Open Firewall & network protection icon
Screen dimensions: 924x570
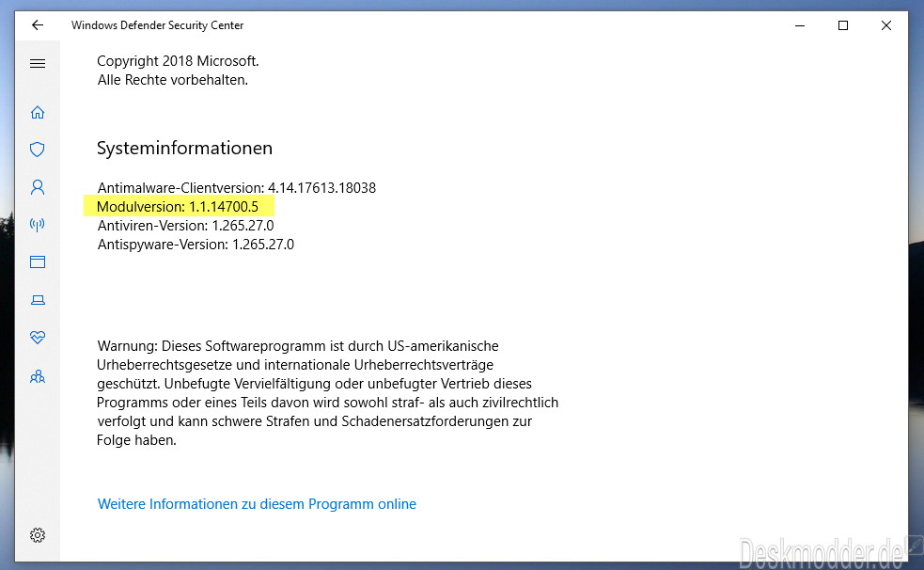(x=38, y=224)
